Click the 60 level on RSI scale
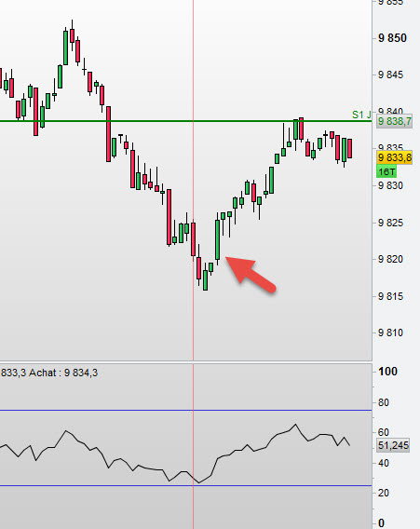Screen dimensions: 420x529 tap(384, 432)
